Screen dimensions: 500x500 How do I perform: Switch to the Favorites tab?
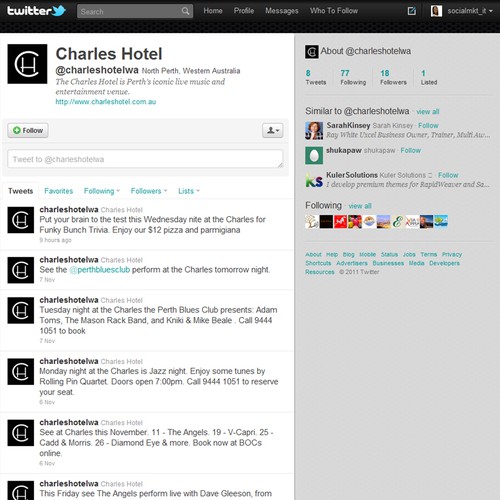pos(58,191)
